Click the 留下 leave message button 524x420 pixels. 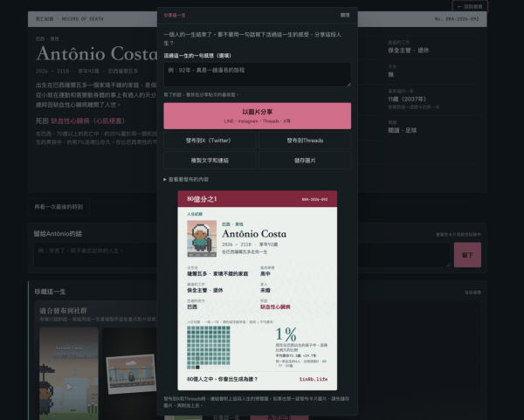coord(467,255)
